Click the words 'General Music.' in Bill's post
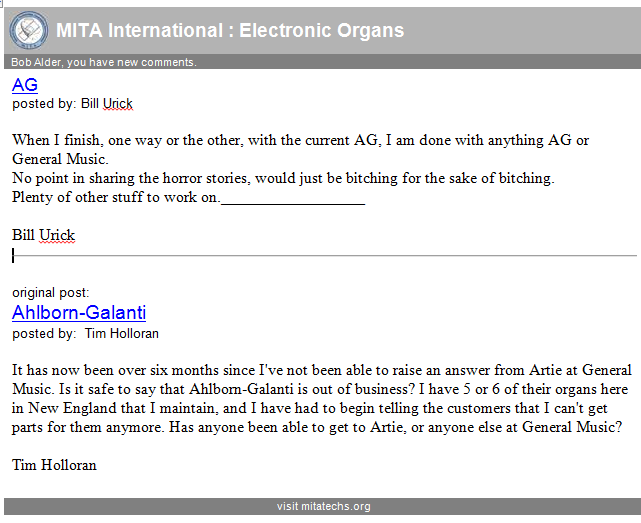 pos(61,159)
